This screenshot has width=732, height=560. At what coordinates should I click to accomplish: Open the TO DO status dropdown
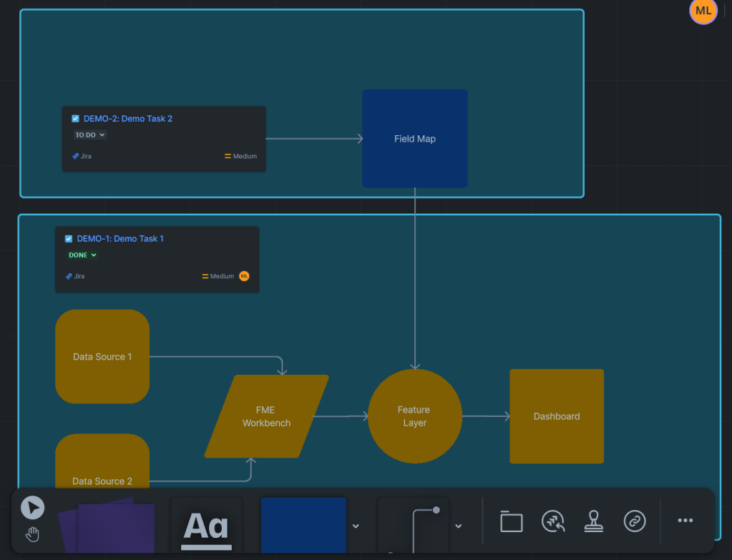tap(90, 135)
